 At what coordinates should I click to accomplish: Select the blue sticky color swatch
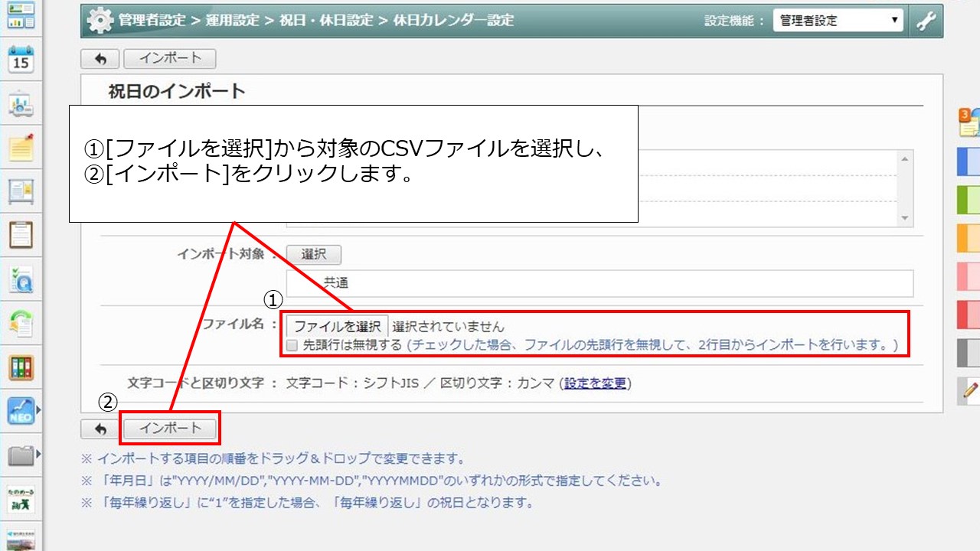click(x=969, y=161)
